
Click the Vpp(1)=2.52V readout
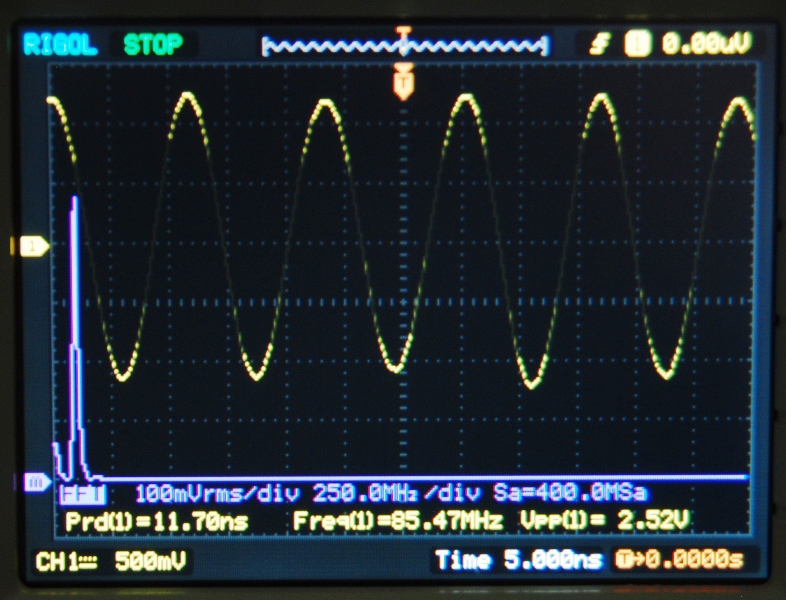click(x=604, y=522)
